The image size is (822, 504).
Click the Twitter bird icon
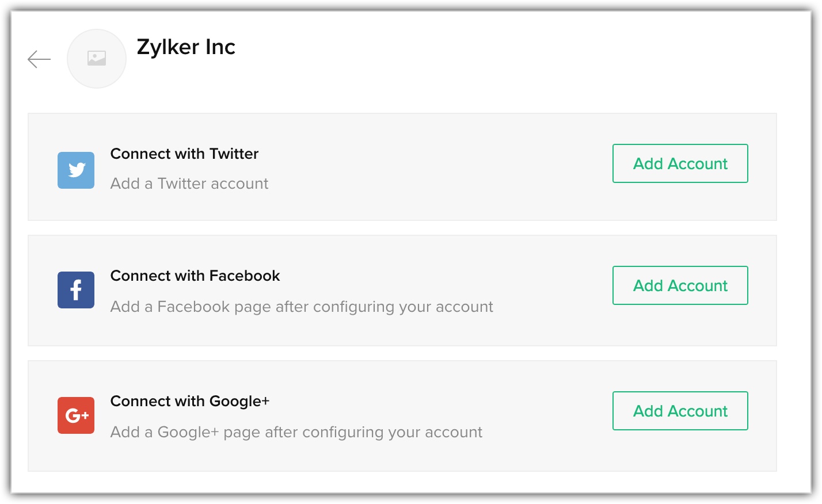coord(76,170)
